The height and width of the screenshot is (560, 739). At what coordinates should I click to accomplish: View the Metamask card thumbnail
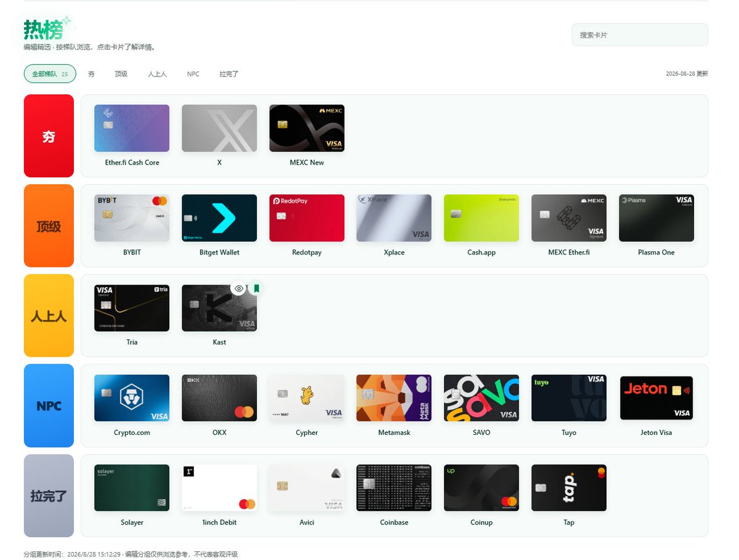(x=394, y=398)
